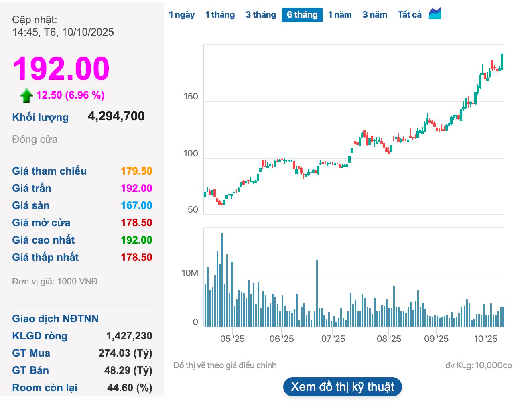Switch to the "1 tháng" chart view

[x=220, y=14]
